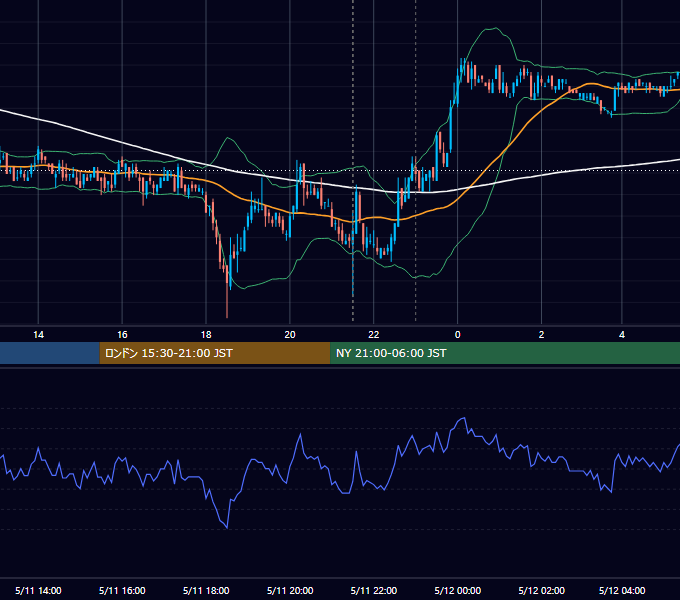Click the '5/11 22:00' date label
The width and height of the screenshot is (680, 600).
[373, 590]
